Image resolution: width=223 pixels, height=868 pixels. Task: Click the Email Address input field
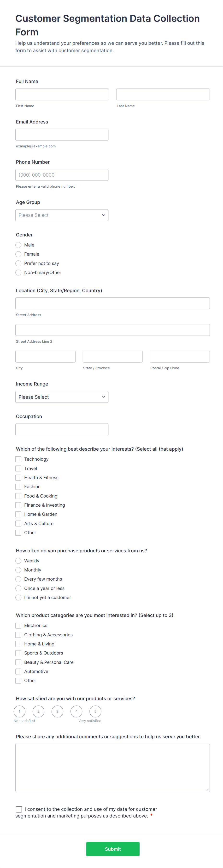[x=62, y=134]
